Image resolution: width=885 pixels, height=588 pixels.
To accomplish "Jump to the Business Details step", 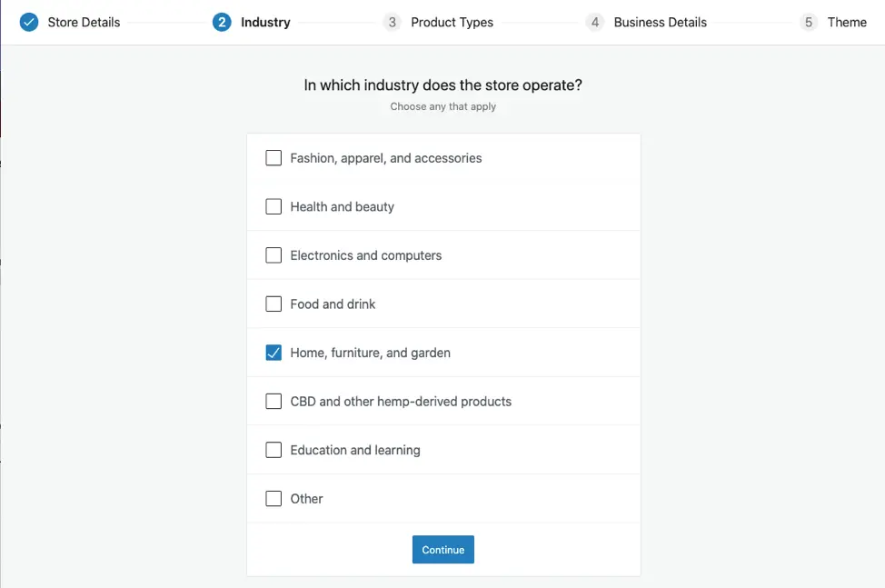I will pyautogui.click(x=660, y=22).
